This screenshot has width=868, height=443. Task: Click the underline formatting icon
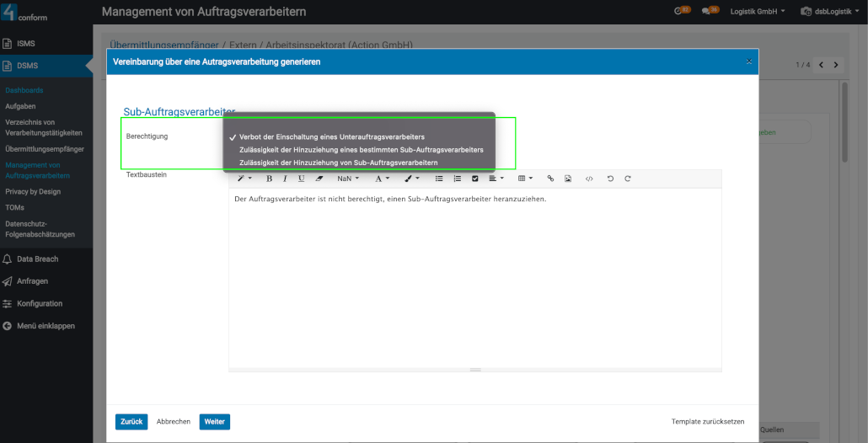tap(301, 179)
